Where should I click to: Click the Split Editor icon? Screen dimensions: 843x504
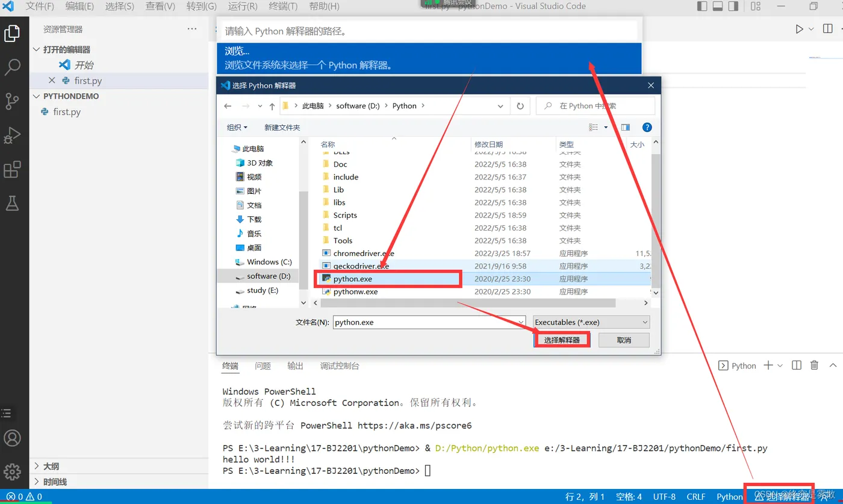[828, 29]
